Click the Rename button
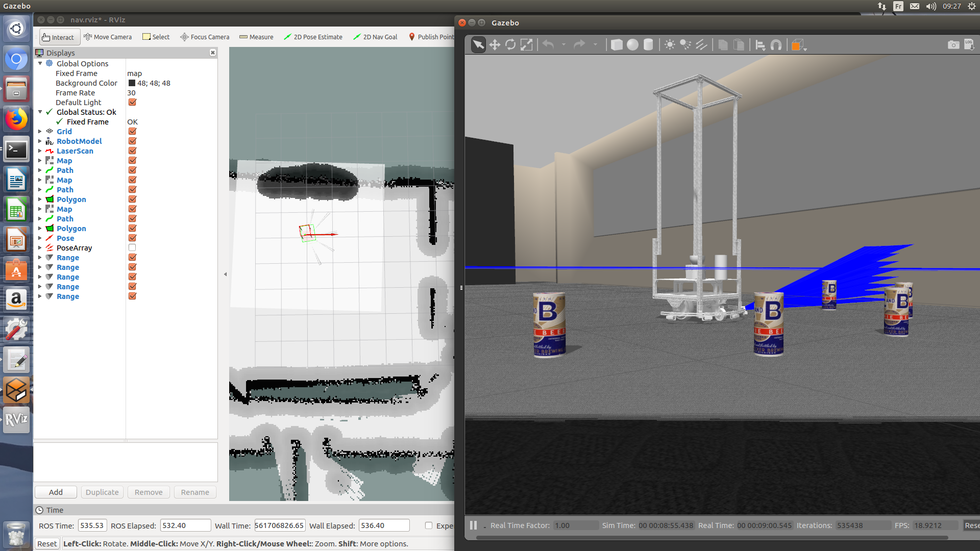This screenshot has height=551, width=980. click(195, 492)
